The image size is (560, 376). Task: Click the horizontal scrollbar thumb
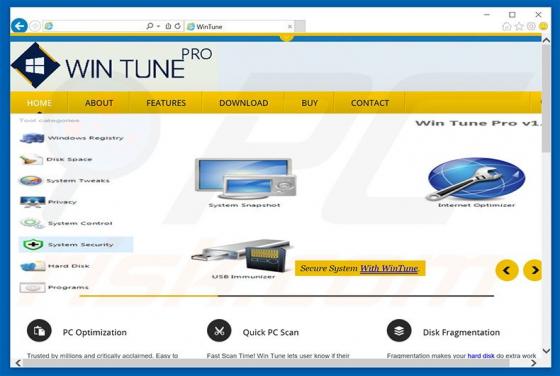[266, 363]
